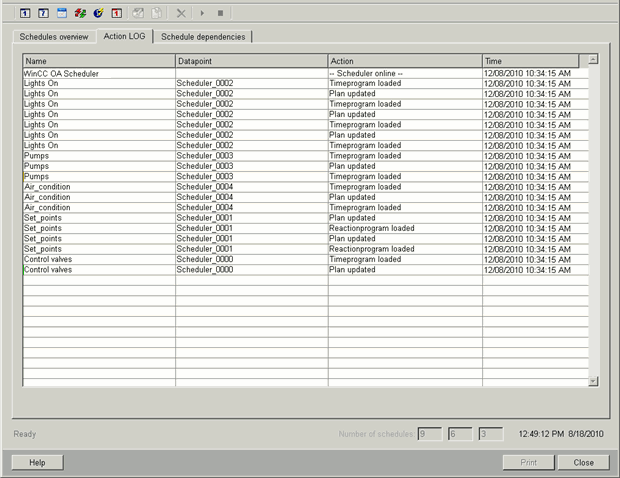Click the lightning bolt toolbar icon
The image size is (620, 478).
(x=97, y=13)
